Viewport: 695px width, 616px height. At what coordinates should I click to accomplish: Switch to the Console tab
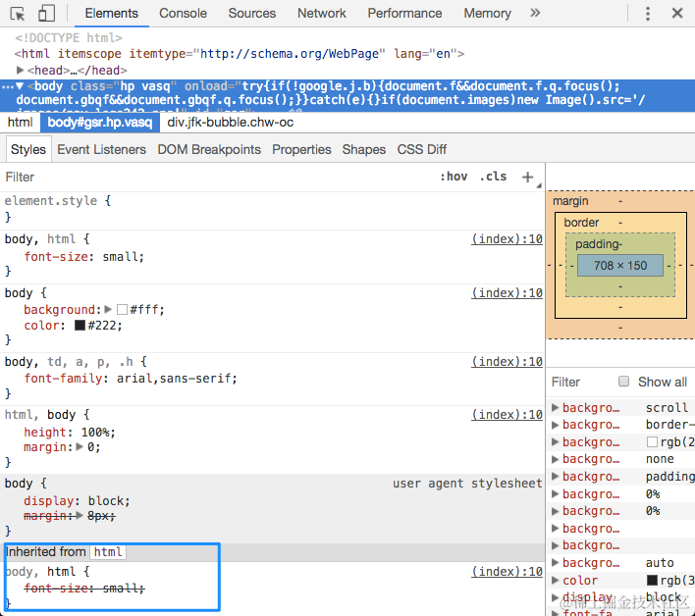coord(183,14)
